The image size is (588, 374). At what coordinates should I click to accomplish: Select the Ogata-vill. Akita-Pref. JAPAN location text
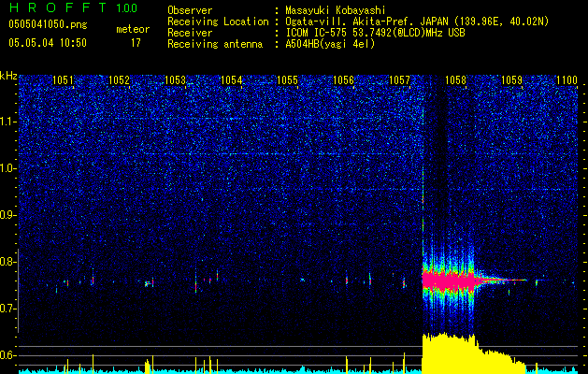pos(417,22)
